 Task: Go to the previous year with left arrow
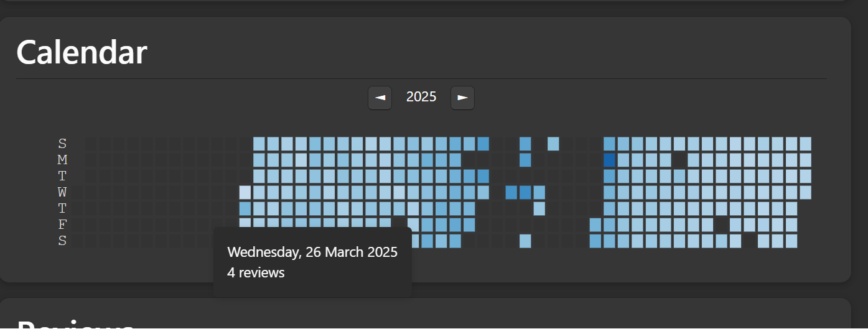point(380,98)
